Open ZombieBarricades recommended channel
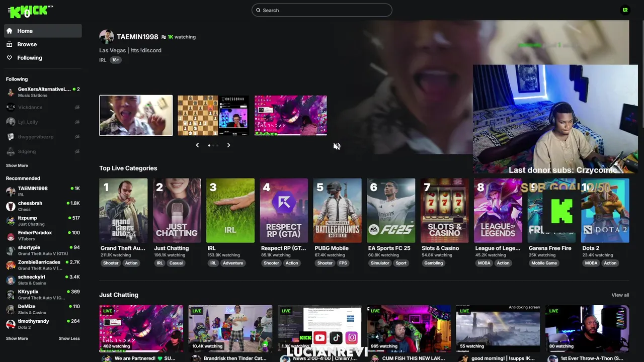The height and width of the screenshot is (362, 644). pyautogui.click(x=43, y=265)
